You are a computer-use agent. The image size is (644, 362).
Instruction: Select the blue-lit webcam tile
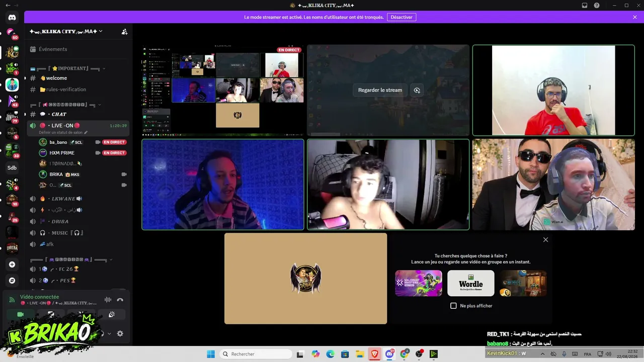pyautogui.click(x=223, y=185)
